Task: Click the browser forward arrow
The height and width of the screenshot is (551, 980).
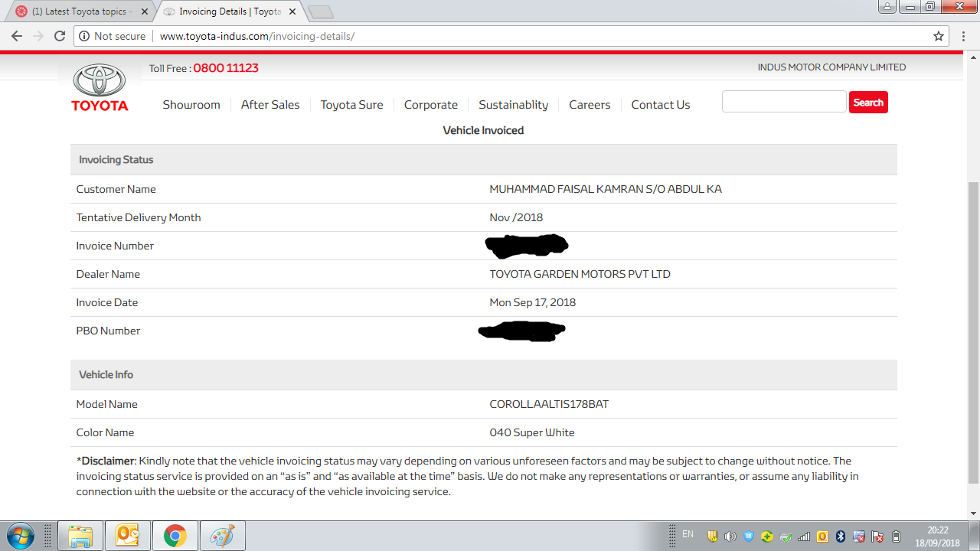Action: [x=38, y=36]
